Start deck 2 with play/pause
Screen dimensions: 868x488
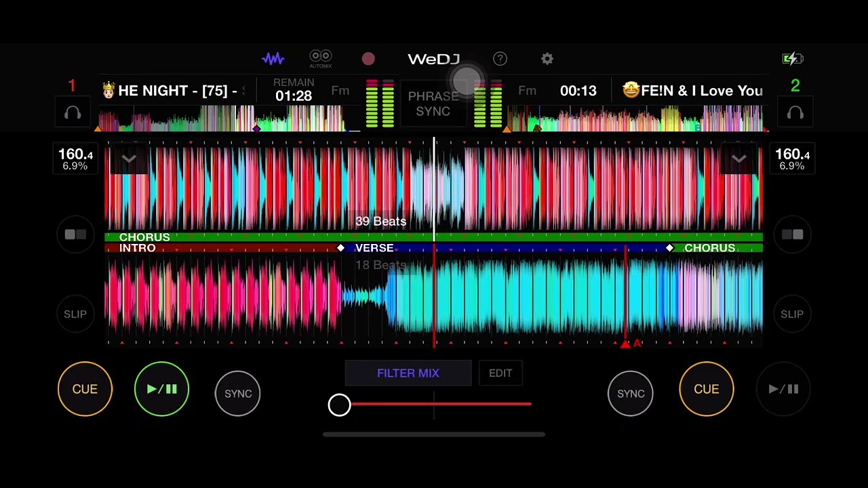(783, 389)
